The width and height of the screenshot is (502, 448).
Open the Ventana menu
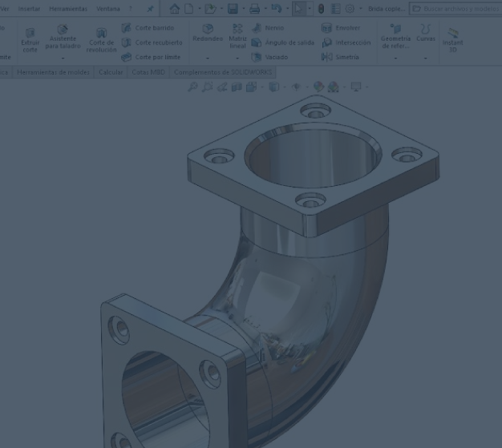tap(108, 9)
